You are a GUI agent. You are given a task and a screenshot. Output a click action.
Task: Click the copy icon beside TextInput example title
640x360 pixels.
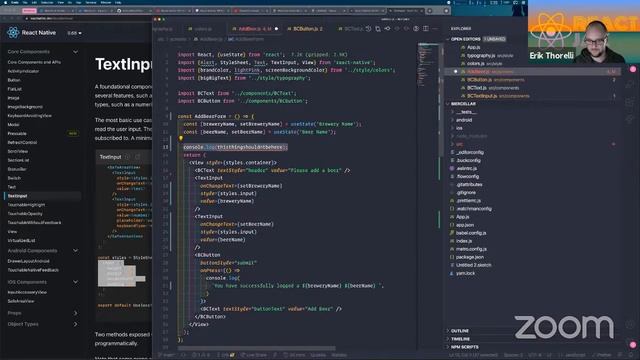click(x=138, y=157)
